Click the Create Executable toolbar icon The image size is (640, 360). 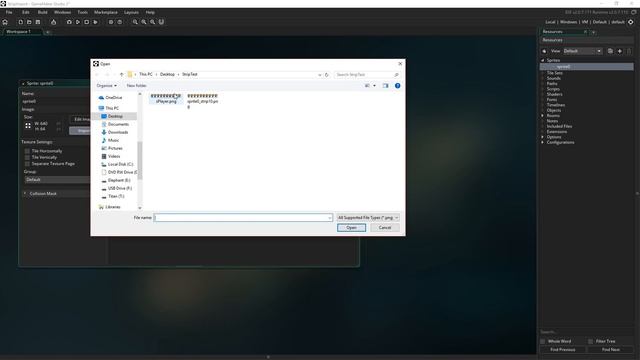pos(53,22)
